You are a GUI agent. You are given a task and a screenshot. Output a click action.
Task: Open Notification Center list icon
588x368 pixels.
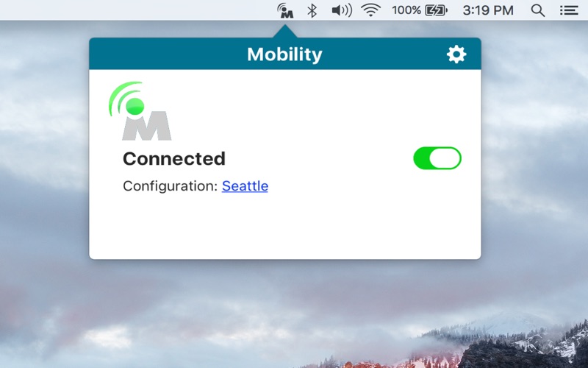(569, 10)
